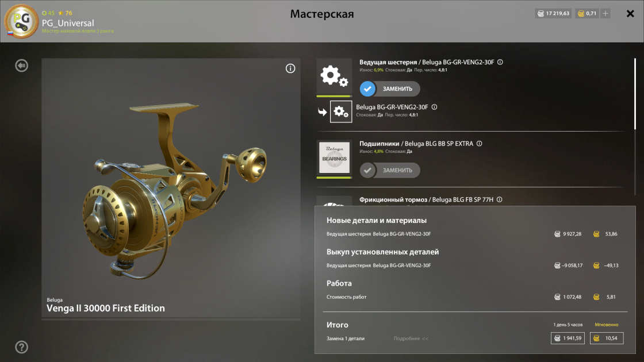
Task: Click the Подшипники wear bar
Action: (334, 178)
